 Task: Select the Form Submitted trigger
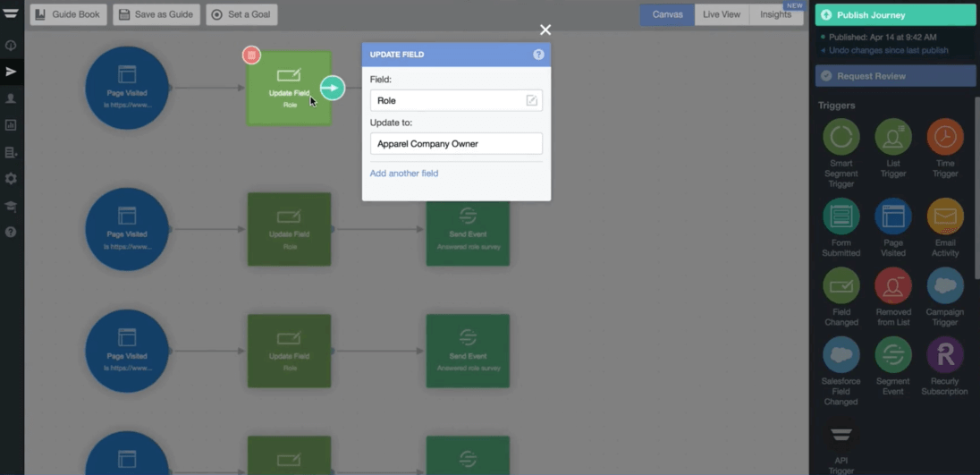[841, 216]
